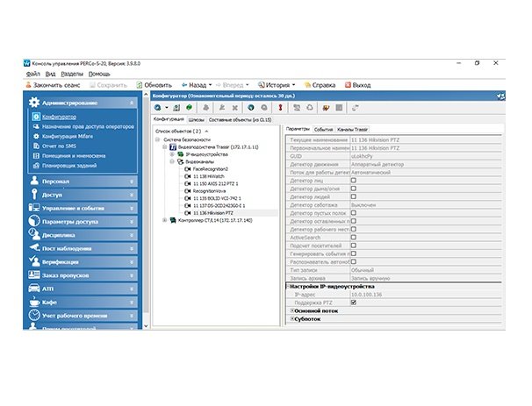This screenshot has height=406, width=532.
Task: Click the Выход exit icon
Action: [346, 85]
